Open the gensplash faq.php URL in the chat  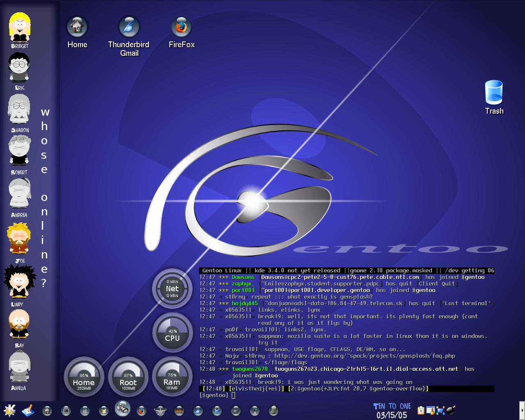pyautogui.click(x=365, y=356)
